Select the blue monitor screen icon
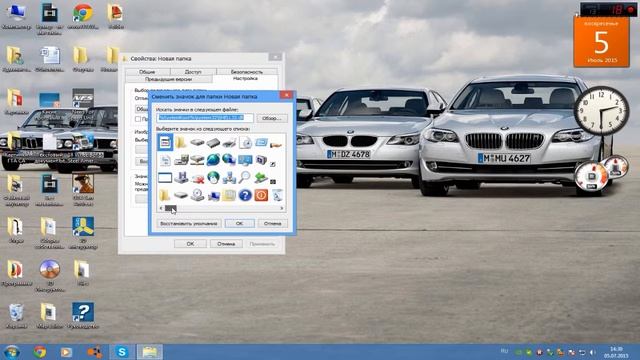The height and width of the screenshot is (360, 640). [245, 160]
